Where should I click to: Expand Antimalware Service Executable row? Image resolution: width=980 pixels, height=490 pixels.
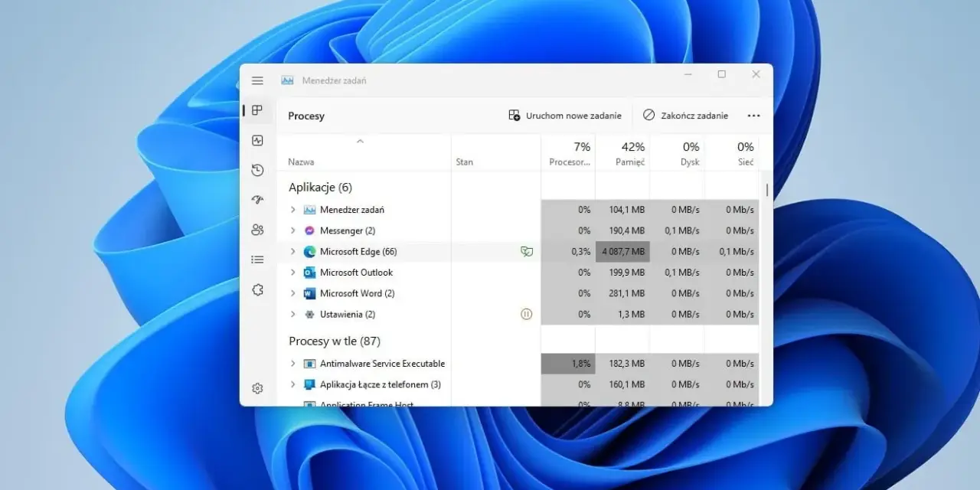(292, 364)
